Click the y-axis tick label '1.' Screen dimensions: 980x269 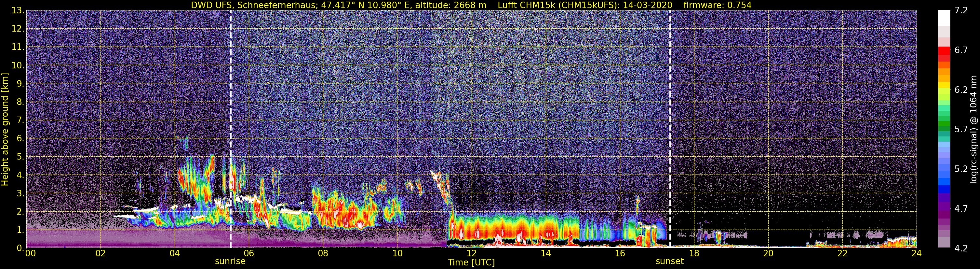coord(20,230)
